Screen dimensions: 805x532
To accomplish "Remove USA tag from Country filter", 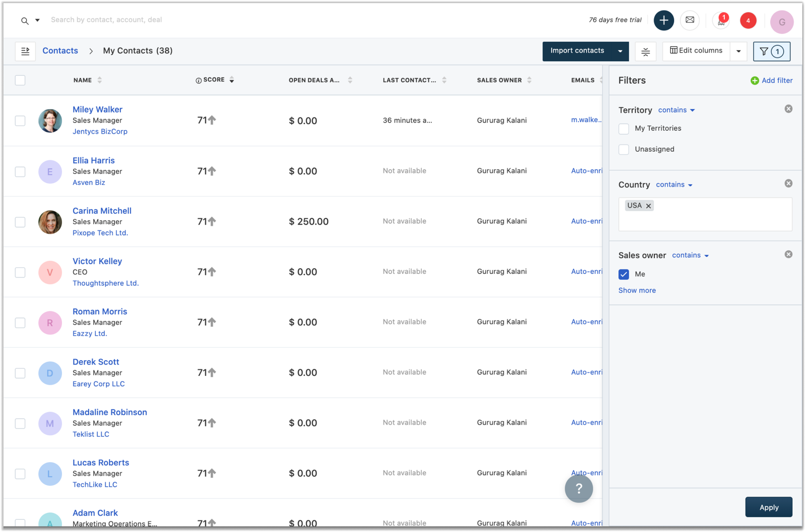I will (x=648, y=206).
